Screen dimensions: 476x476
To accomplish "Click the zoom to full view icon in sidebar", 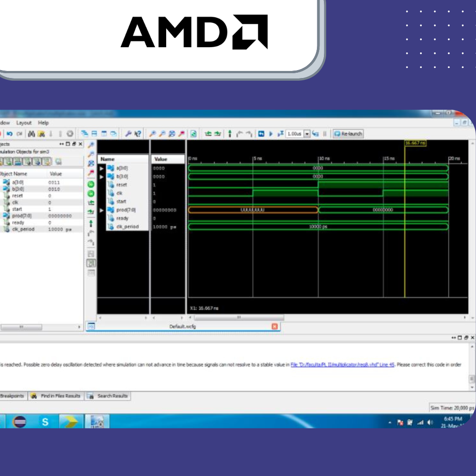I will pos(91,163).
